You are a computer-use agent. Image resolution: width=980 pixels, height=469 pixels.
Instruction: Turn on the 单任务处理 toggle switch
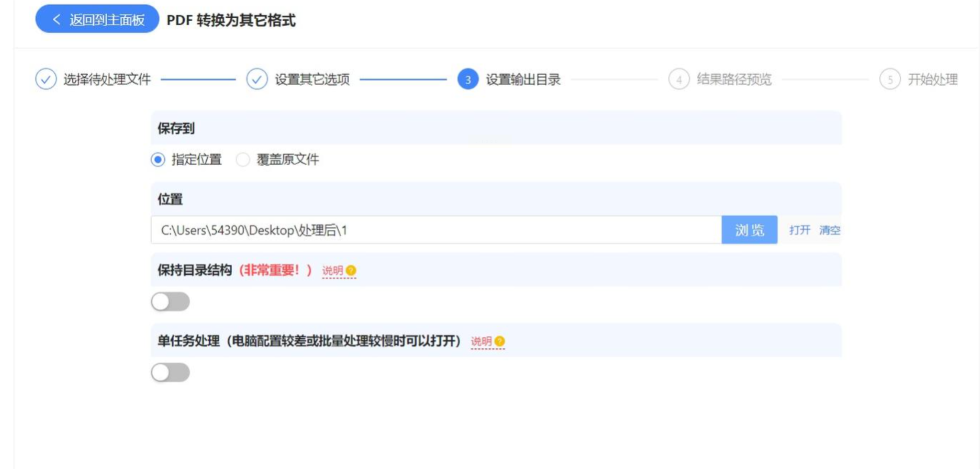170,373
